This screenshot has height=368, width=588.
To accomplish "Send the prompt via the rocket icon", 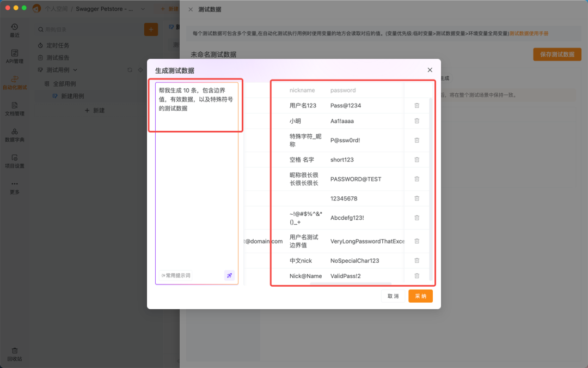I will point(229,276).
